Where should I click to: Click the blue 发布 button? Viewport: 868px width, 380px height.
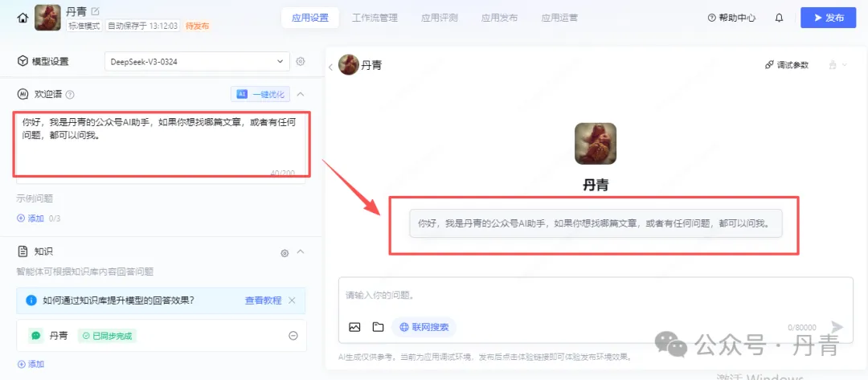pyautogui.click(x=827, y=18)
